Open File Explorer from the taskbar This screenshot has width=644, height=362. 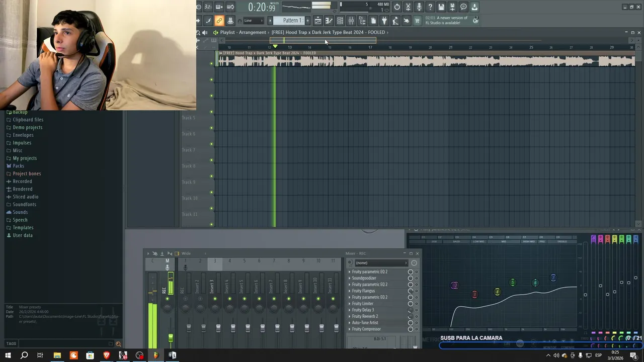pyautogui.click(x=57, y=355)
